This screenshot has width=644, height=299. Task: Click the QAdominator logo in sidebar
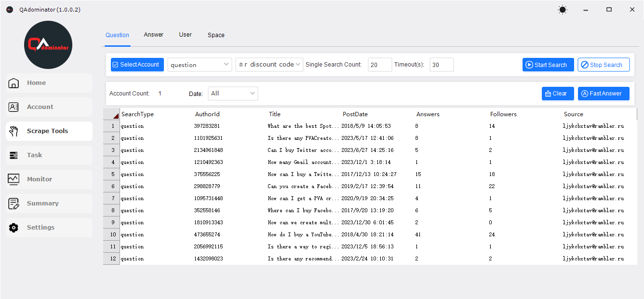coord(48,45)
